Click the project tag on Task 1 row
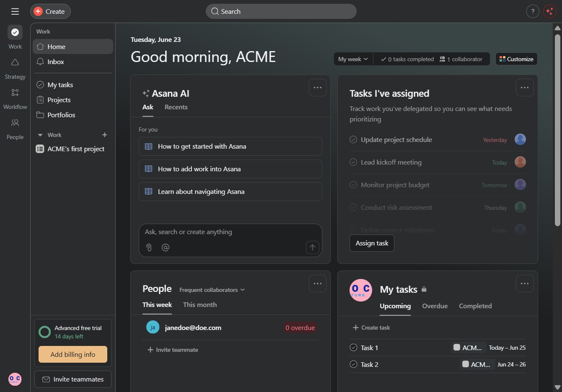The image size is (562, 392). click(469, 348)
